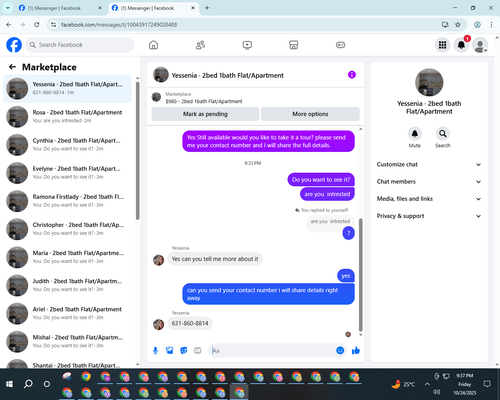Image resolution: width=500 pixels, height=400 pixels.
Task: Click Yessenia's large profile picture in the info panel
Action: 429,82
